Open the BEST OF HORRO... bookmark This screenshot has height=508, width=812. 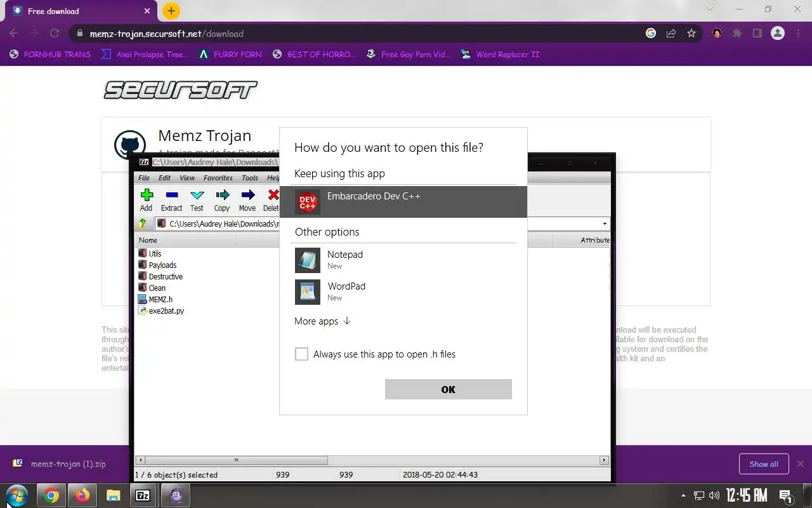pos(314,54)
